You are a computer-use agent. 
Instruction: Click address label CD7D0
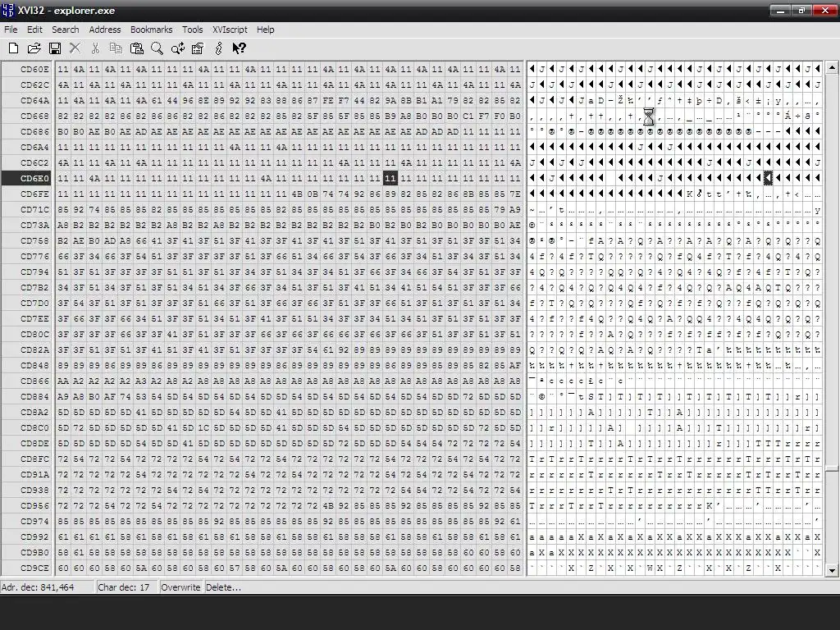[34, 303]
